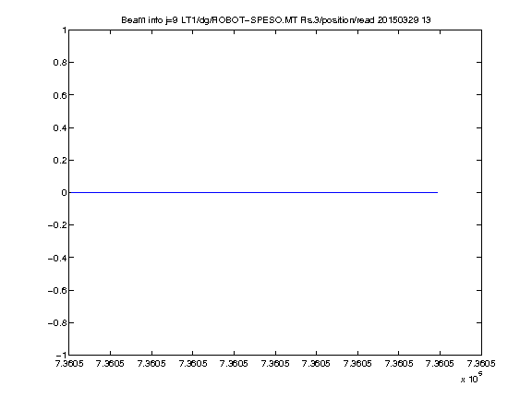Click the plot title text above the axes
Viewport: 532px width, 399px height.
[x=276, y=20]
